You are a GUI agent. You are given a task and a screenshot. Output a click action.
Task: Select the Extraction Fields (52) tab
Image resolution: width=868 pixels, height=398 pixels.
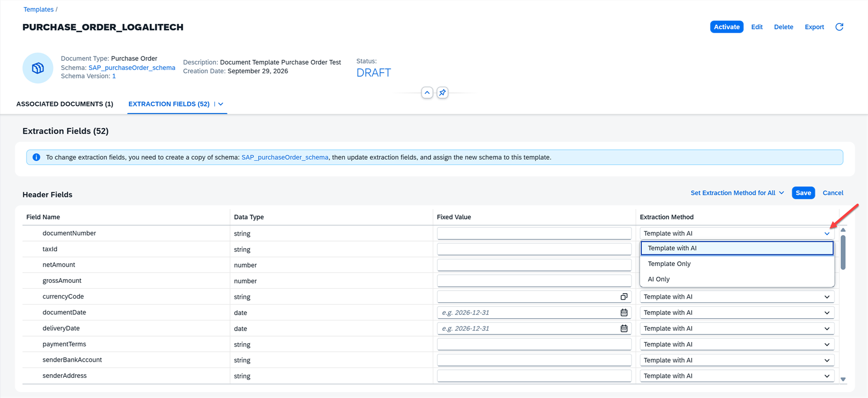point(169,104)
